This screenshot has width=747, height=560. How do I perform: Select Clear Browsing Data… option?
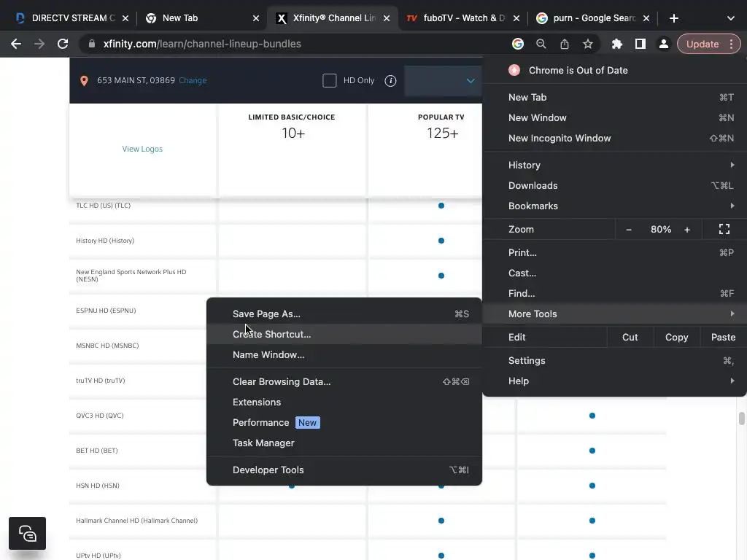click(x=344, y=381)
